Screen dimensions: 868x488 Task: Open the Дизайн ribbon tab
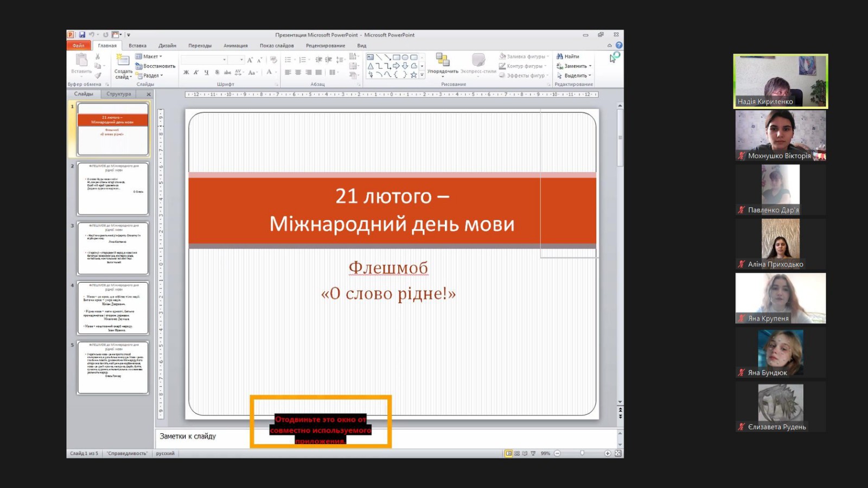[x=167, y=46]
